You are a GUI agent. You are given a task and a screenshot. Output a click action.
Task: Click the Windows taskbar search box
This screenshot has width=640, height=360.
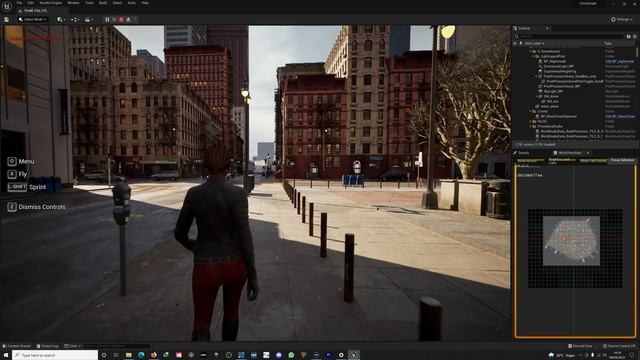click(55, 355)
